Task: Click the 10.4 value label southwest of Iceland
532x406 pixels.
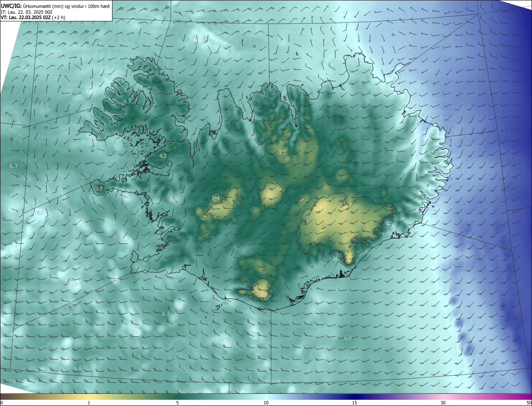Action: tap(76, 284)
